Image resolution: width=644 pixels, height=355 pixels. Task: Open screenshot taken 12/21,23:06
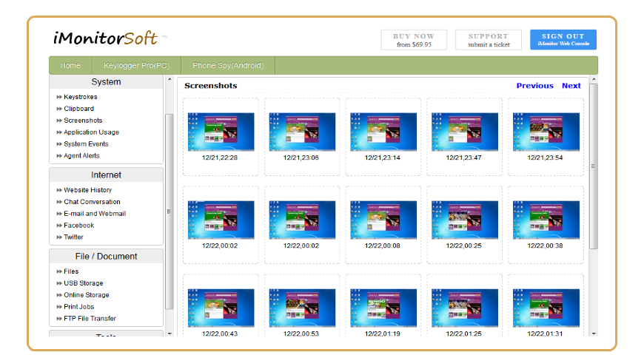click(x=302, y=132)
